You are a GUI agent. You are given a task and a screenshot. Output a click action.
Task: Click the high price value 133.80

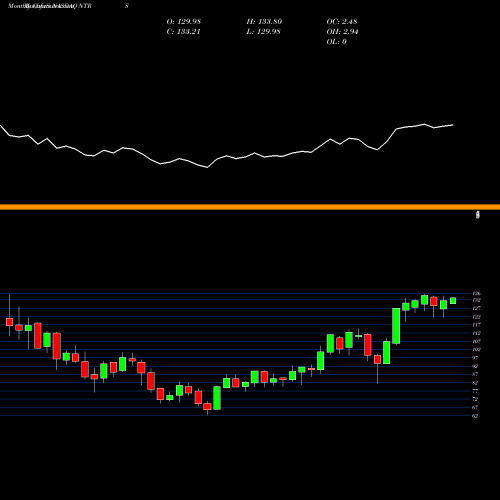coord(270,22)
